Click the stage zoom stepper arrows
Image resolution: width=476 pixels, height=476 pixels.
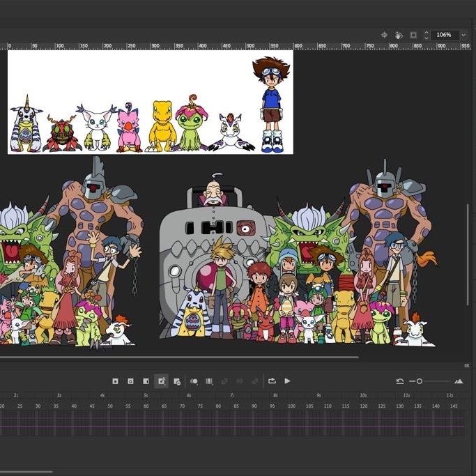[427, 36]
